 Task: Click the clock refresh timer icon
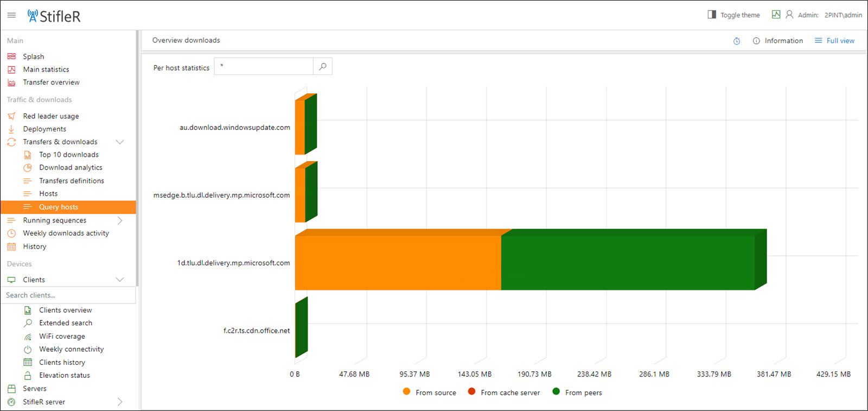pyautogui.click(x=737, y=41)
